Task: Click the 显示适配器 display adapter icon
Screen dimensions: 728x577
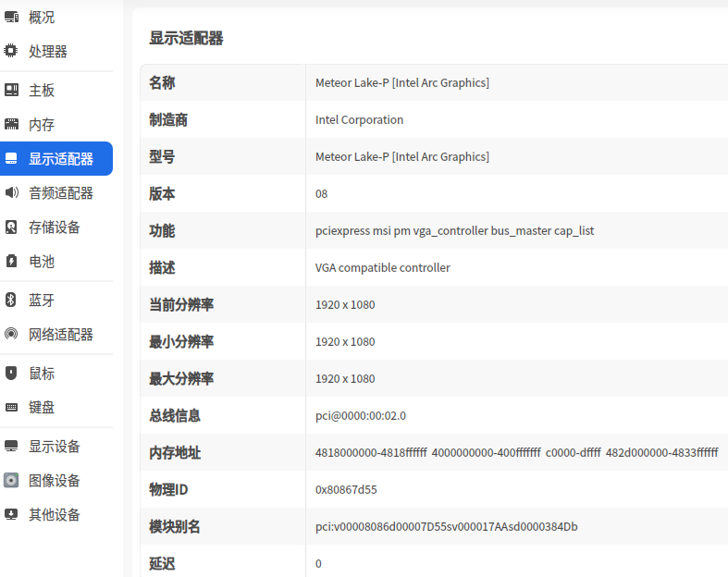Action: (11, 159)
